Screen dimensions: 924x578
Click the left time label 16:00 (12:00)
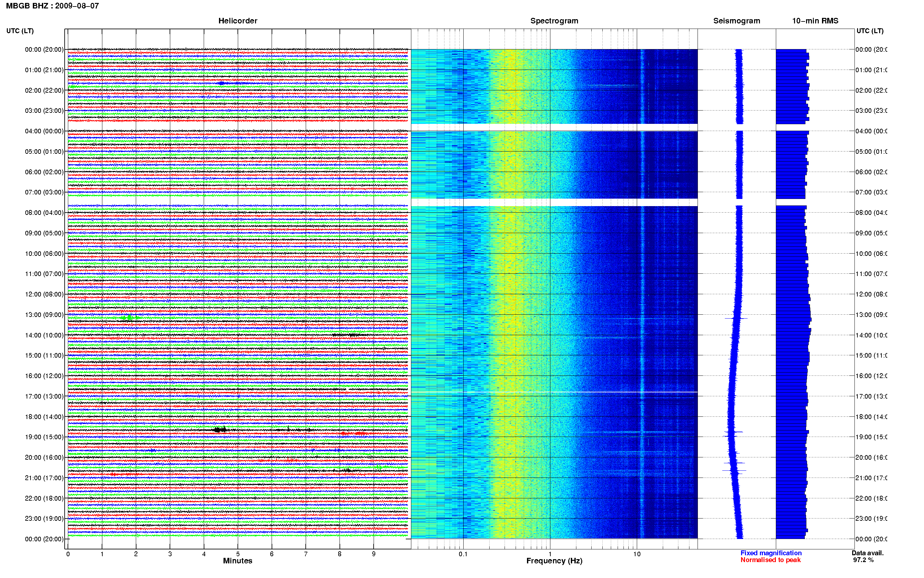[44, 376]
